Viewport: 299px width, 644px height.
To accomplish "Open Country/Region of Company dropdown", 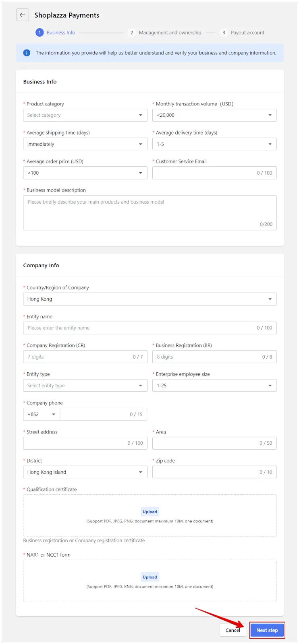I will [150, 299].
